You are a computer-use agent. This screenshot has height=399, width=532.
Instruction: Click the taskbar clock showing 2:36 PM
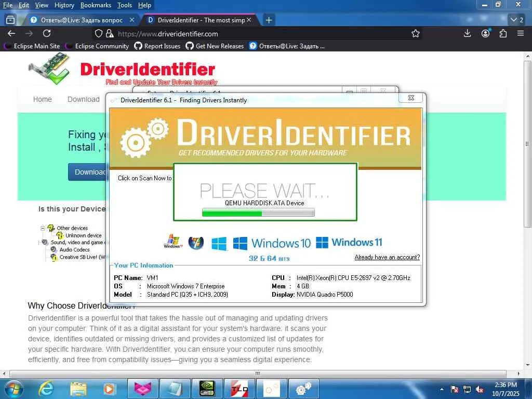click(x=506, y=389)
